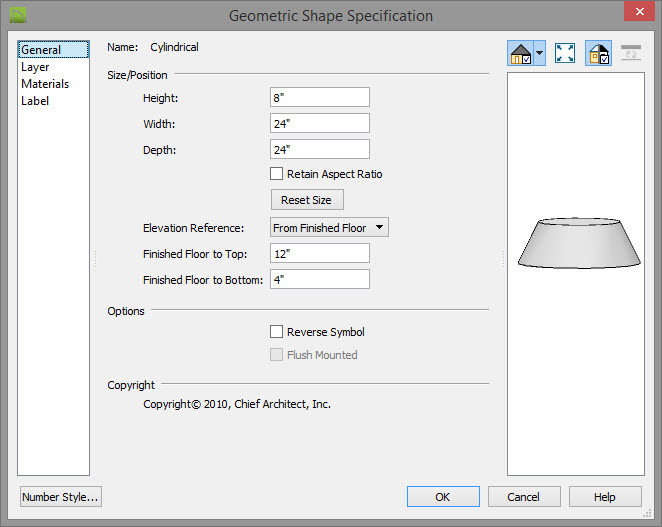Check the Reverse Symbol option
The height and width of the screenshot is (527, 662).
(277, 331)
